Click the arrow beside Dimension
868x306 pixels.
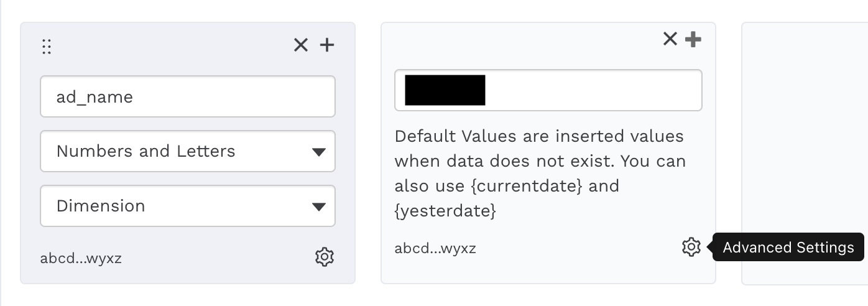click(318, 206)
